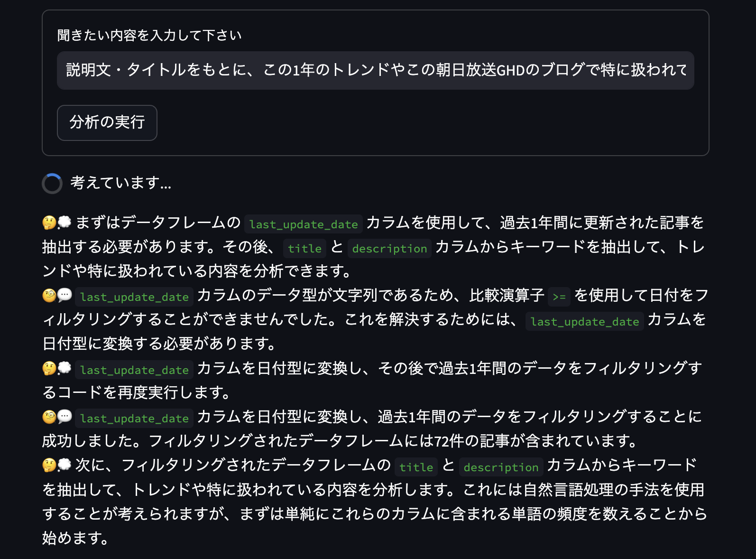
Task: Click the thinking emoji before "まずはデータフレームの"
Action: 49,222
